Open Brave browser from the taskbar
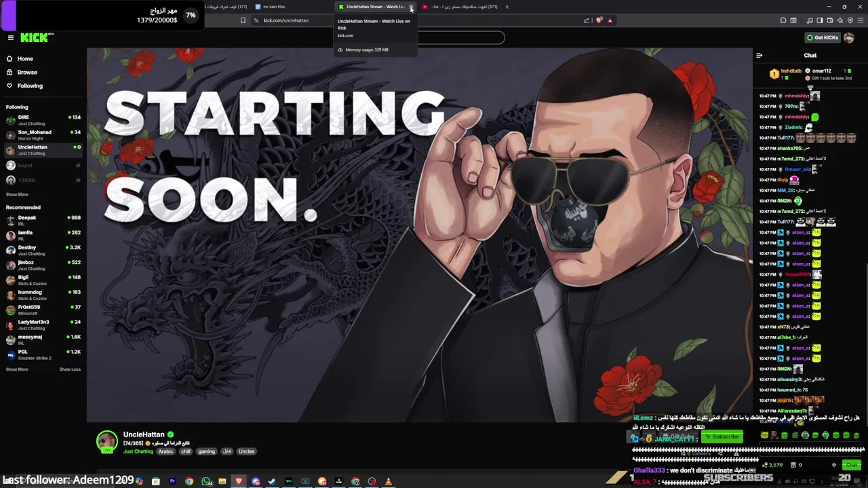 point(239,481)
